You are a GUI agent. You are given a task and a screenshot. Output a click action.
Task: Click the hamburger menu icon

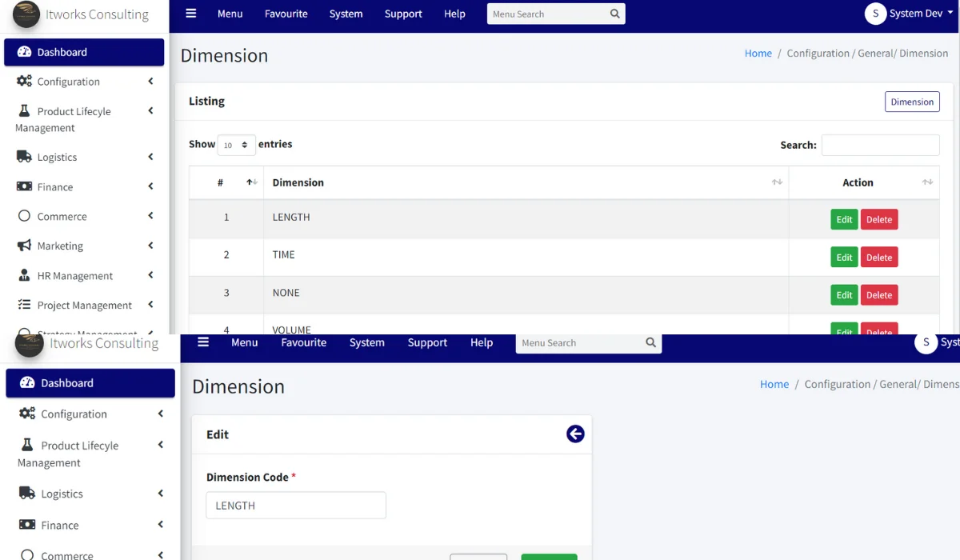click(190, 13)
